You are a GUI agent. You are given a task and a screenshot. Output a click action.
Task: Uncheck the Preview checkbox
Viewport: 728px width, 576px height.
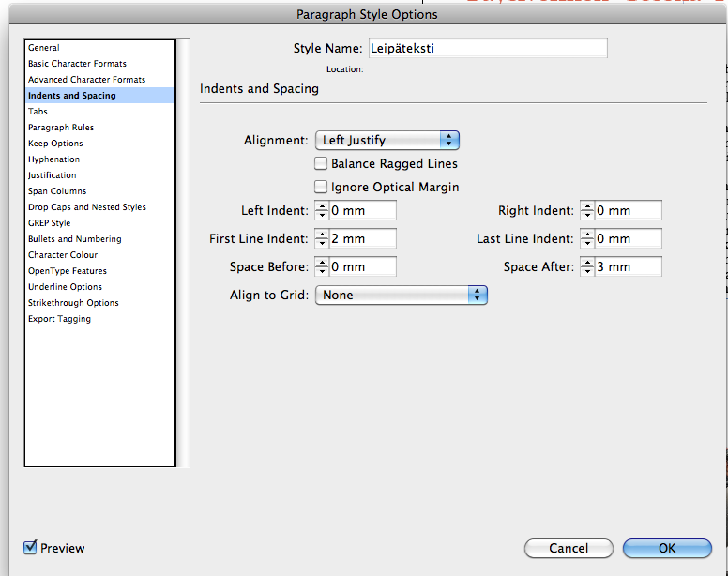[31, 547]
